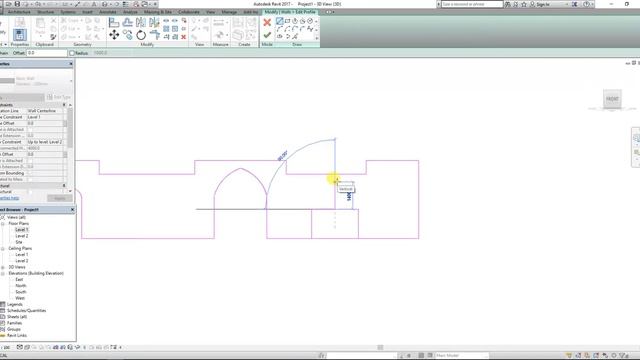The image size is (640, 360).
Task: Click the visual style icon in view control bar
Action: (x=27, y=347)
